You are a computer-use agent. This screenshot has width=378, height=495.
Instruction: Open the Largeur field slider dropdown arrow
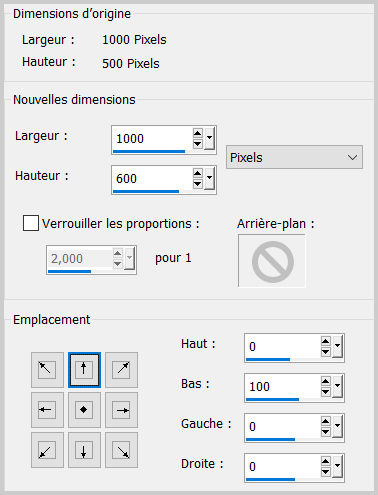coord(209,138)
